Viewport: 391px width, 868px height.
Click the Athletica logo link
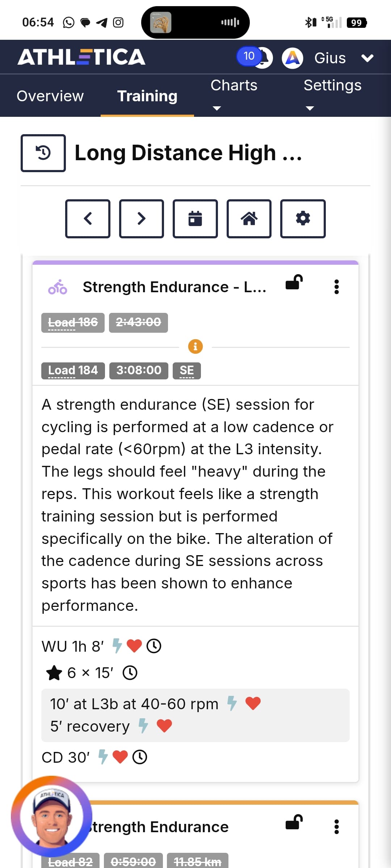(81, 57)
